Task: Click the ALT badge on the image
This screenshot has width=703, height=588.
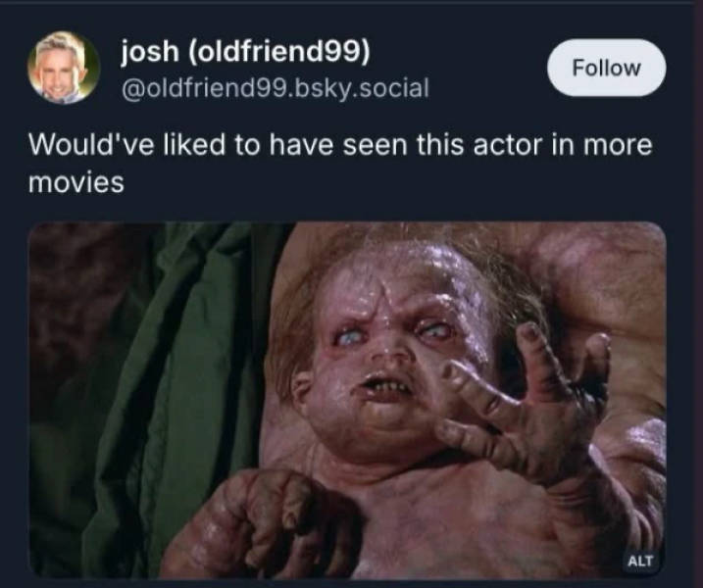Action: point(640,561)
